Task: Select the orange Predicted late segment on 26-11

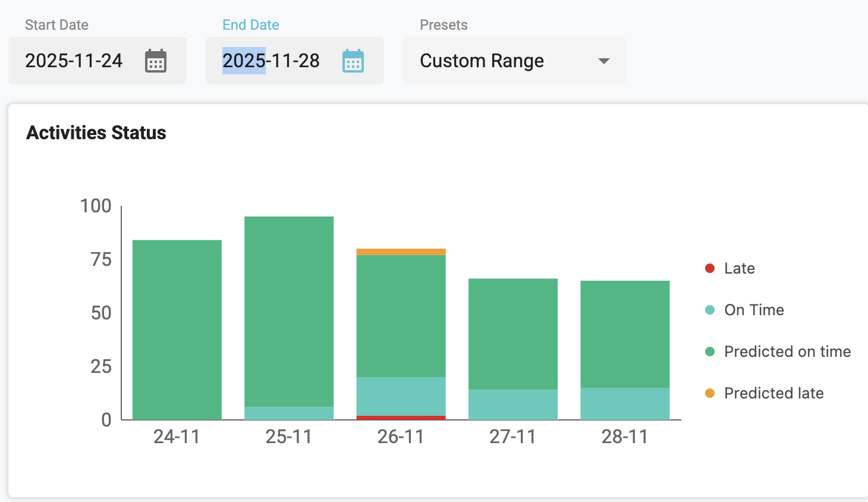Action: (x=401, y=252)
